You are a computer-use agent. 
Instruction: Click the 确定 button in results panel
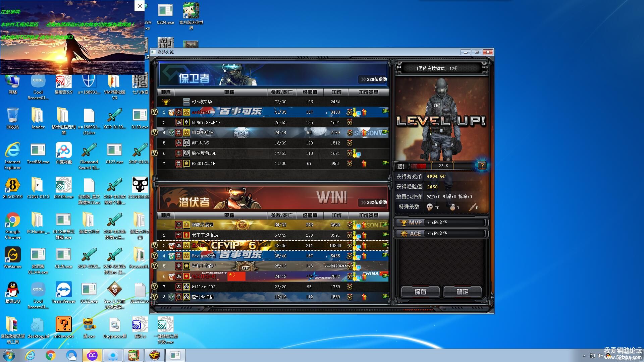pyautogui.click(x=463, y=292)
